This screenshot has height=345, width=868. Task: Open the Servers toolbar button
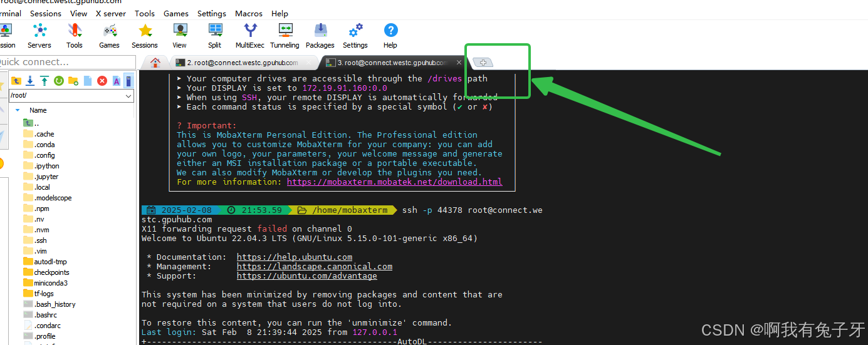[39, 36]
